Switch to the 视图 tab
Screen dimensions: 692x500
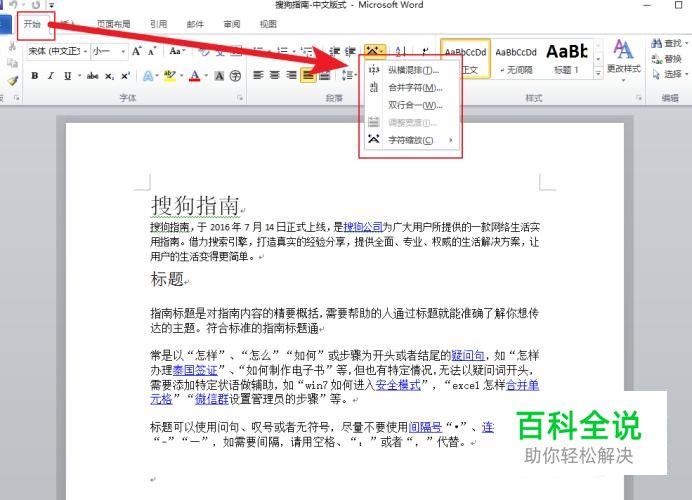(x=268, y=24)
